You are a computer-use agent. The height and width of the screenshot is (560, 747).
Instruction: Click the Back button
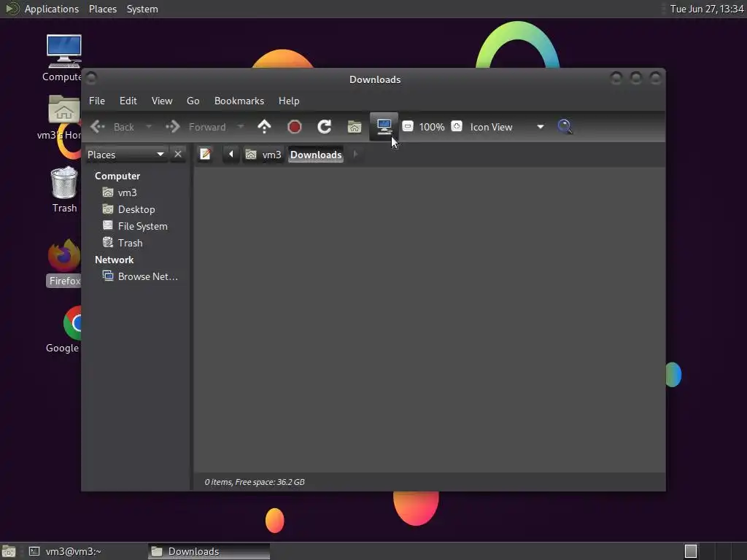113,127
